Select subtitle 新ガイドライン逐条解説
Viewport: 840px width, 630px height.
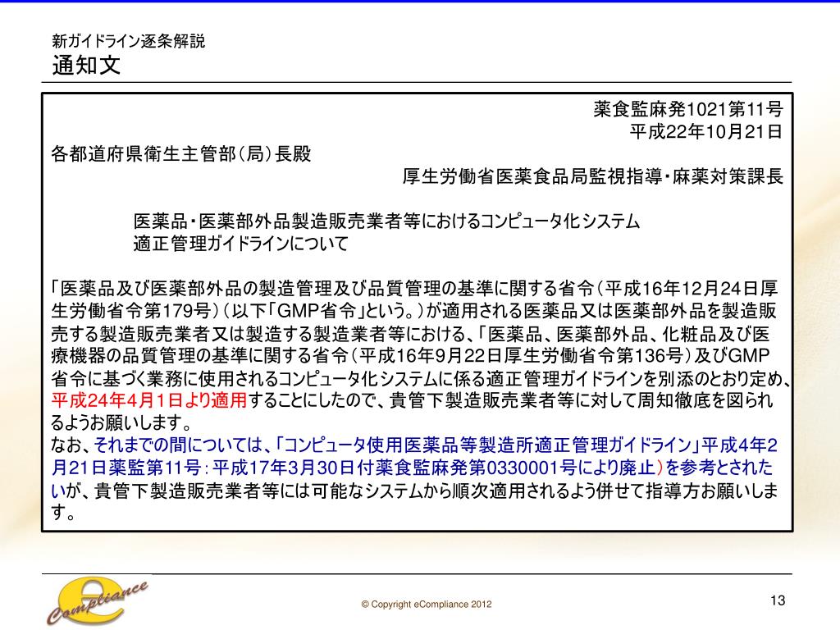(128, 41)
